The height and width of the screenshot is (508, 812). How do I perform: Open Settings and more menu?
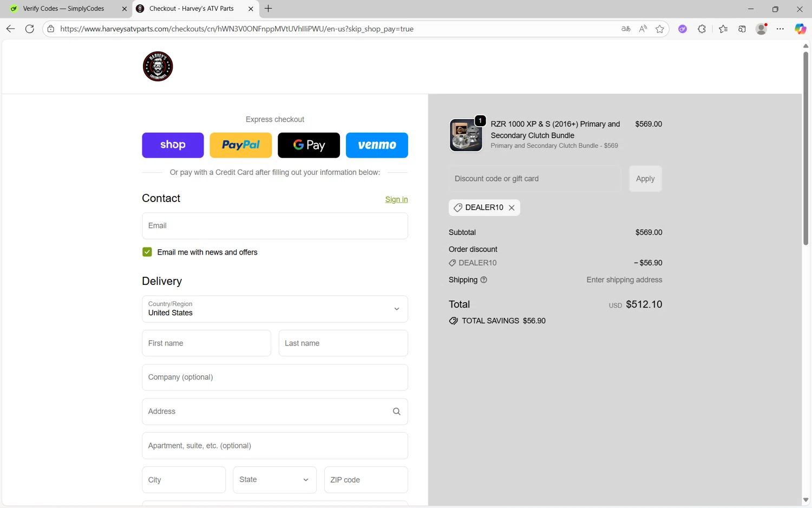click(x=780, y=29)
